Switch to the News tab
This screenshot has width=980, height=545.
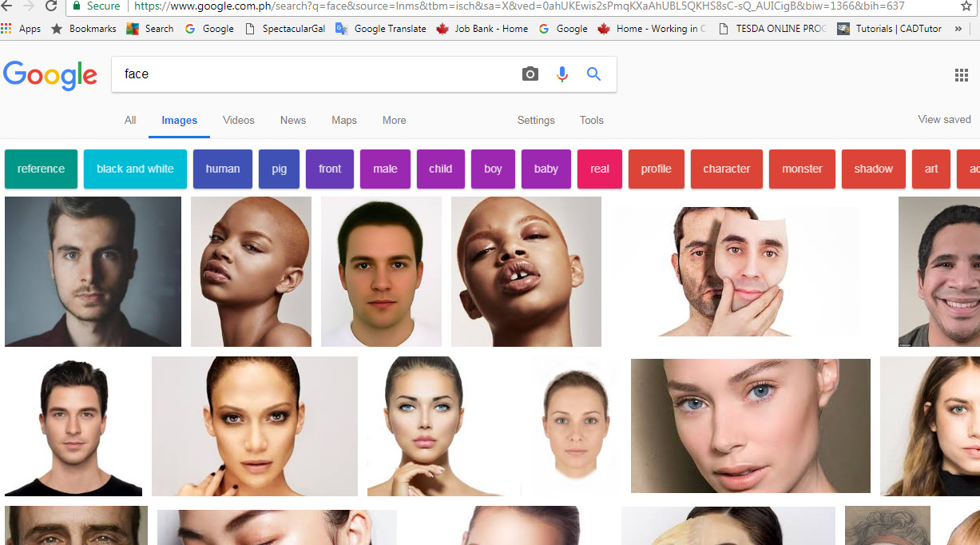click(293, 120)
